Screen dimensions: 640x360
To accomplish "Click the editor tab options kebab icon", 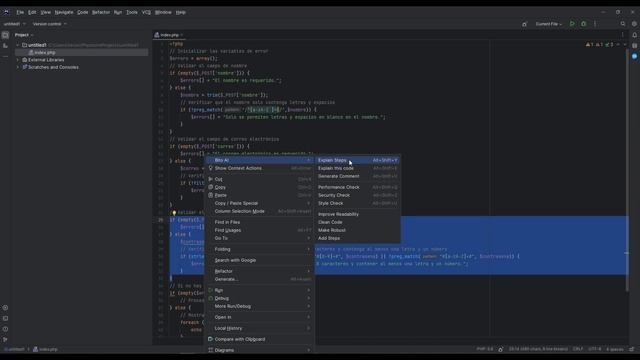I will point(623,35).
